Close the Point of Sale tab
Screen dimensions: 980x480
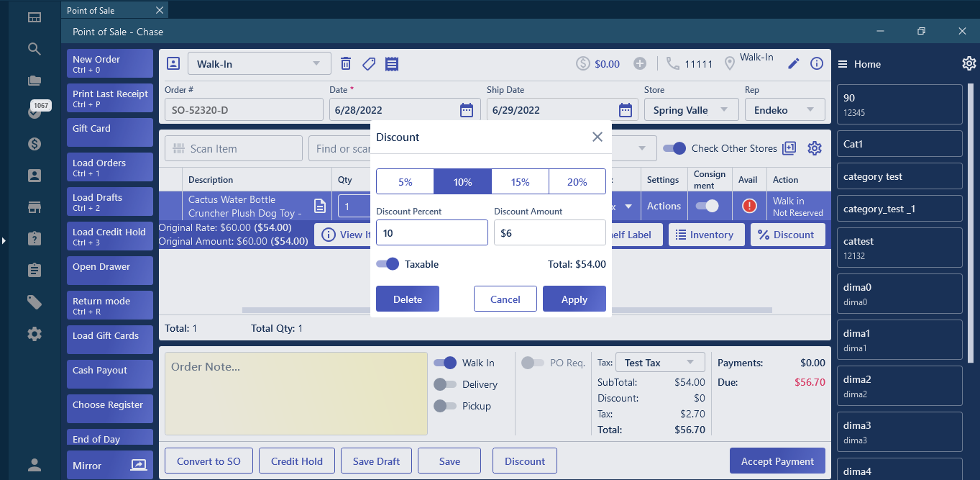click(x=160, y=10)
